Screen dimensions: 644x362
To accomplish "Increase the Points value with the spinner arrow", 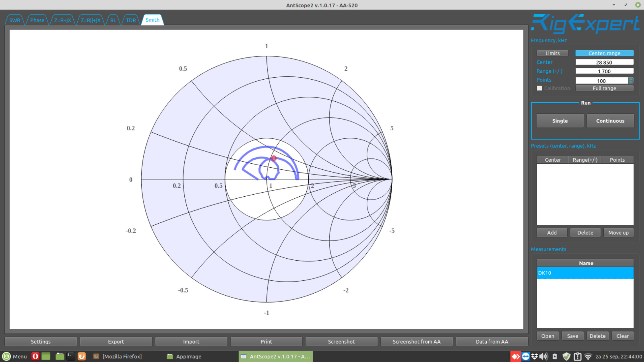I will click(631, 79).
